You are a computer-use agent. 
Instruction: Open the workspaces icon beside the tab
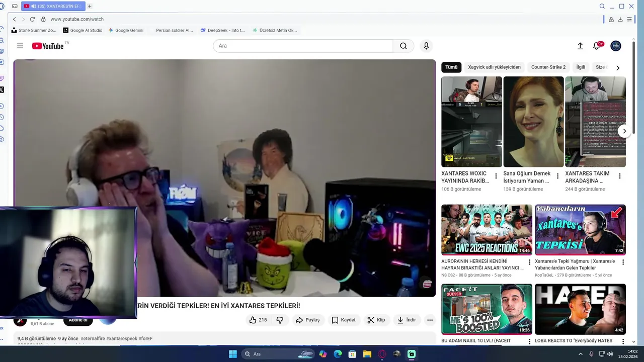coord(15,6)
